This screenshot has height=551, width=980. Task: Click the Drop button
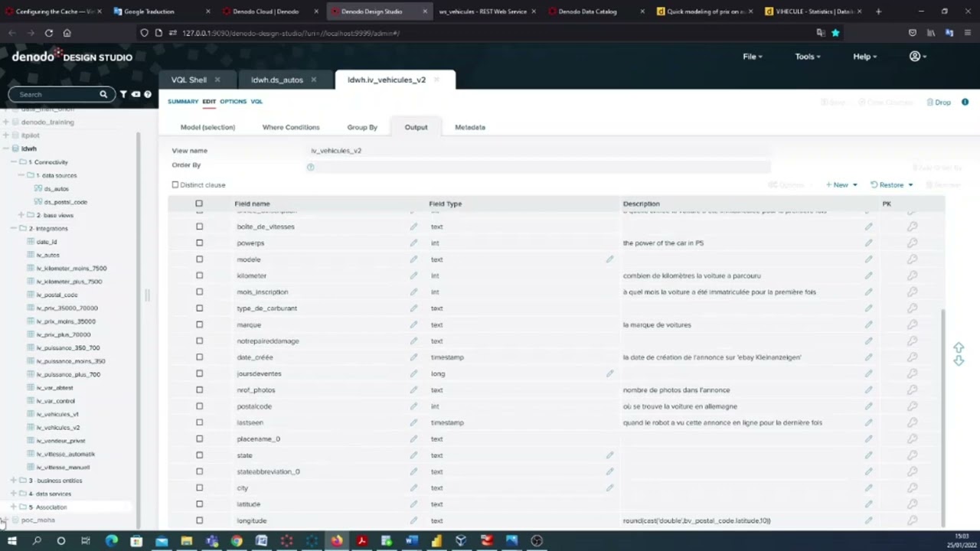point(939,102)
